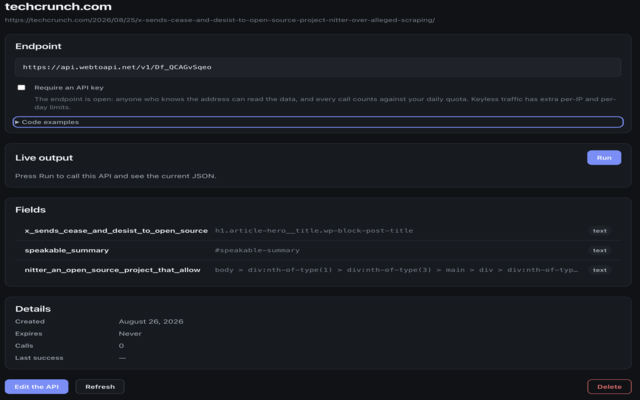Screen dimensions: 640x400
Task: Click the text badge on nitter_an_open_source row
Action: point(599,270)
